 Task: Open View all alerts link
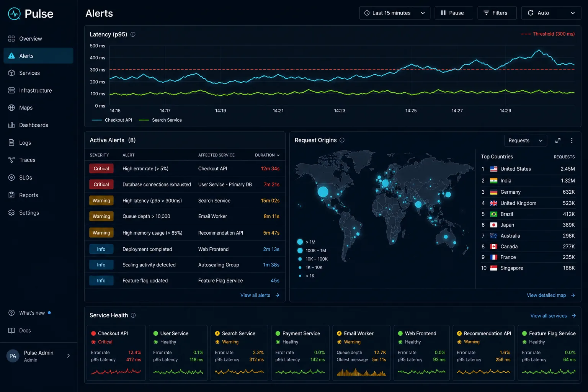(260, 296)
